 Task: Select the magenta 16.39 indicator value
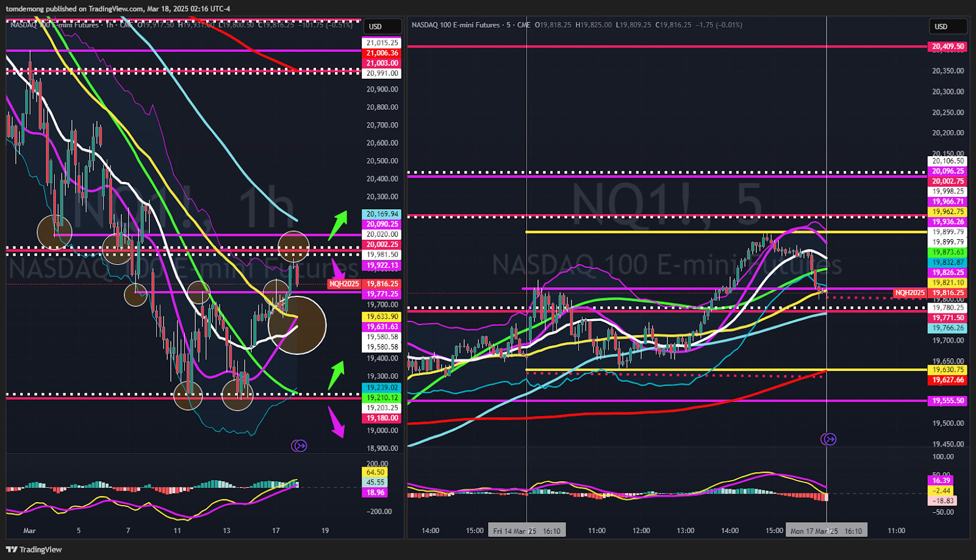[941, 481]
